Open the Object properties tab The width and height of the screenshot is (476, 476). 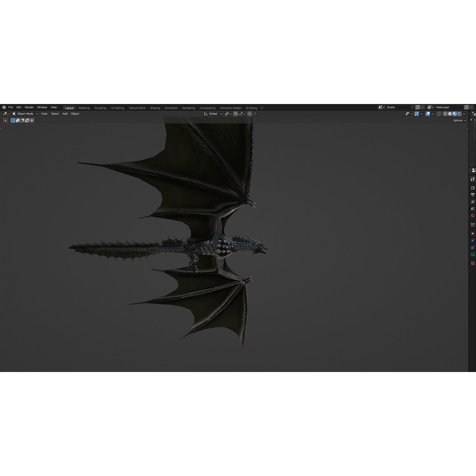[x=472, y=234]
